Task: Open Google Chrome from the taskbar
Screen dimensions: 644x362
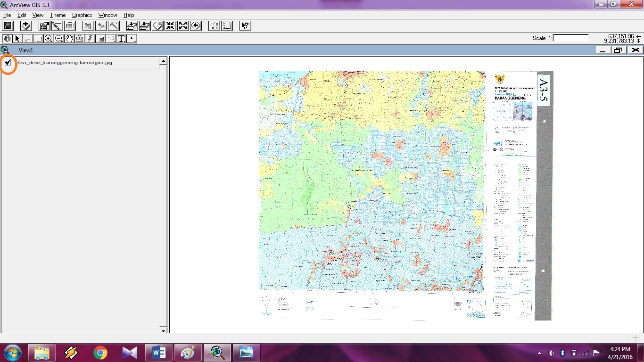Action: (100, 353)
